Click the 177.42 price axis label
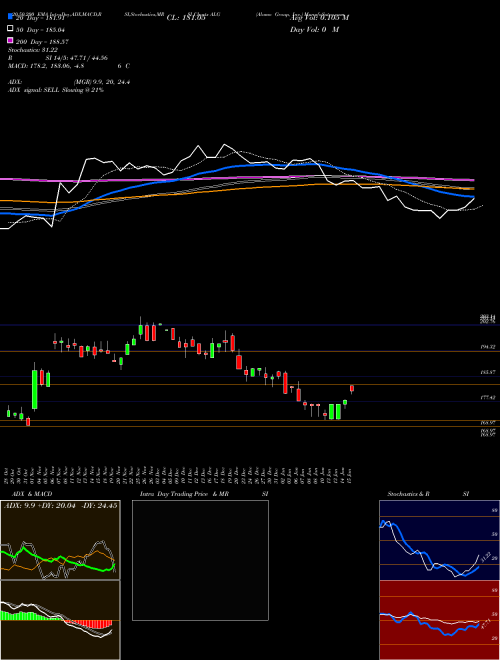Image resolution: width=500 pixels, height=660 pixels. pyautogui.click(x=488, y=397)
